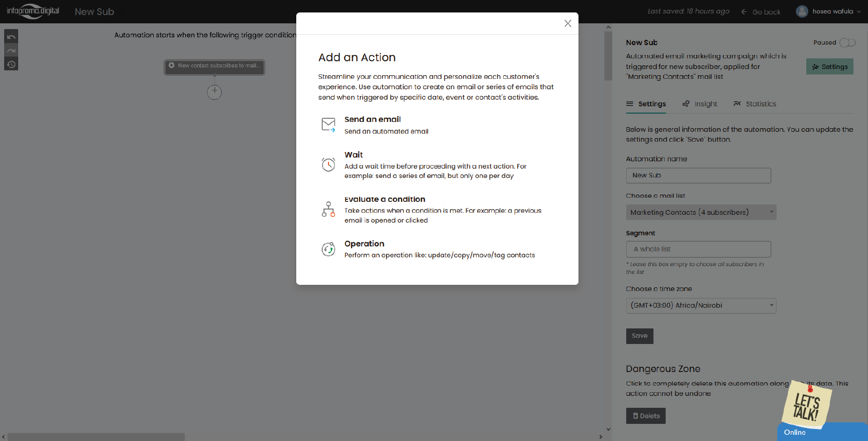The height and width of the screenshot is (441, 868).
Task: Toggle the Paused switch
Action: tap(847, 43)
